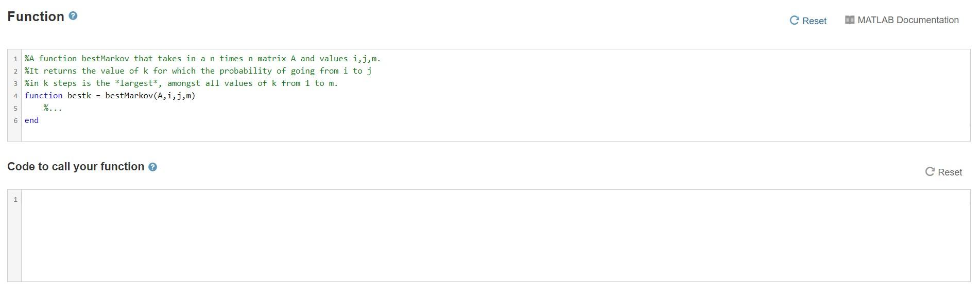The width and height of the screenshot is (980, 300).
Task: Click the 'end' keyword on line 6
Action: point(31,120)
